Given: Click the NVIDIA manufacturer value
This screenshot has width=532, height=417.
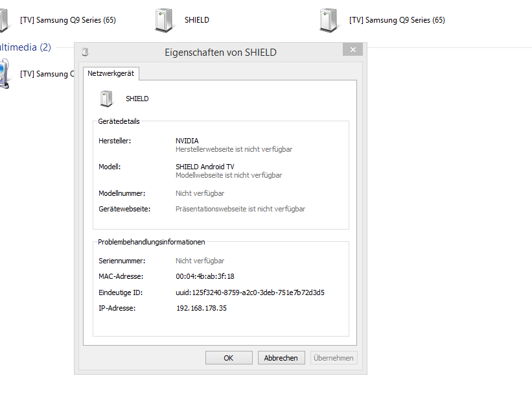Looking at the screenshot, I should pyautogui.click(x=187, y=141).
